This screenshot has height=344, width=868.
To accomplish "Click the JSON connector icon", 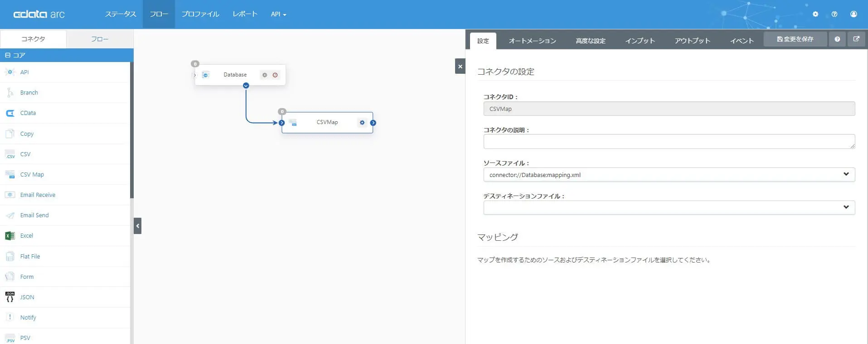I will [x=10, y=297].
